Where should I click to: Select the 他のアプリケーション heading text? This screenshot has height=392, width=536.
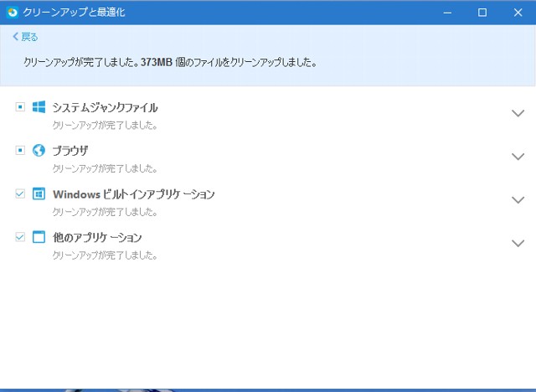point(97,238)
